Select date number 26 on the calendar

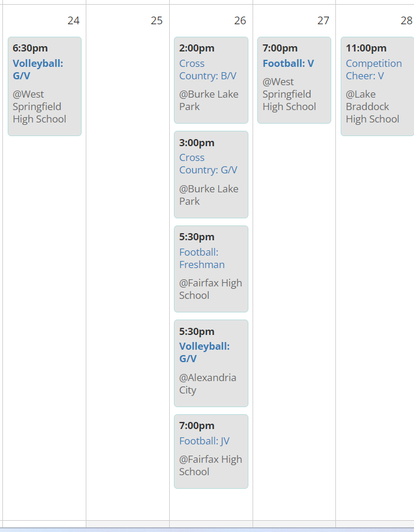tap(240, 21)
